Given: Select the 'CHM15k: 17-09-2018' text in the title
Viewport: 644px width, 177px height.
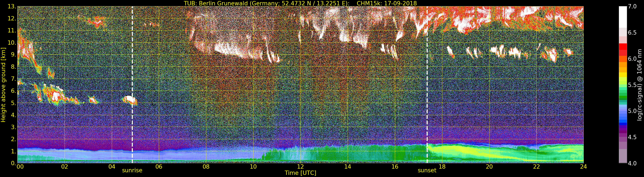Looking at the screenshot, I should click(387, 3).
